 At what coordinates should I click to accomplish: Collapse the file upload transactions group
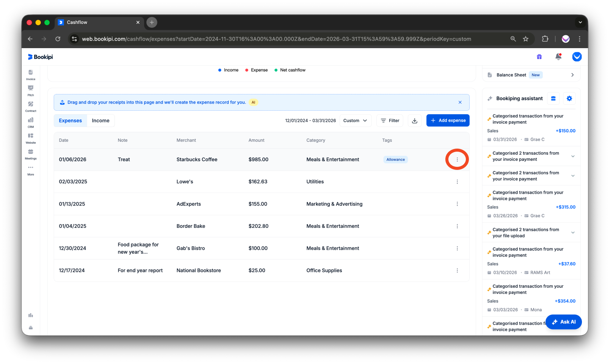572,232
